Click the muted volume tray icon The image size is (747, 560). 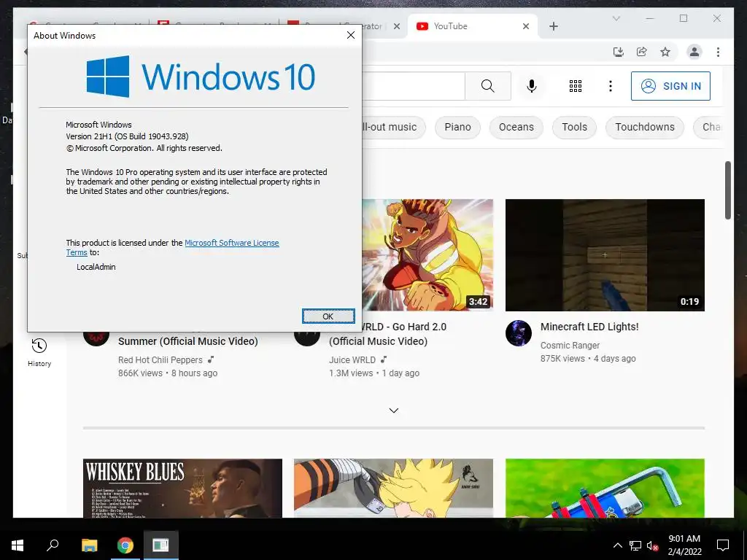(x=652, y=545)
